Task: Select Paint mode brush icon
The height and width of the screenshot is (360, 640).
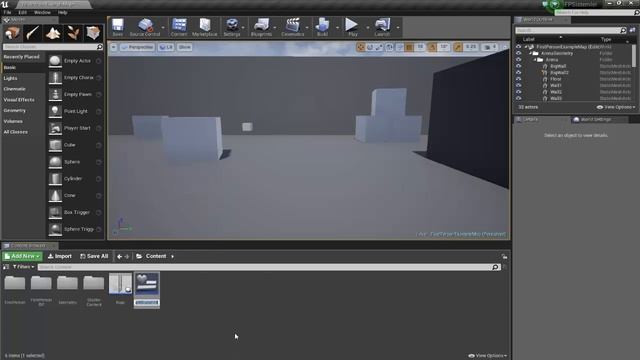Action: point(33,33)
